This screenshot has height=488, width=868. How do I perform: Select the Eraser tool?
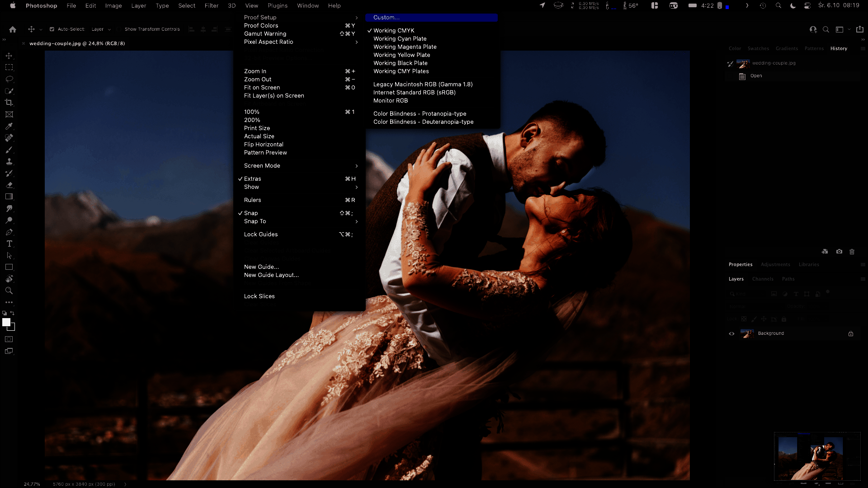9,185
